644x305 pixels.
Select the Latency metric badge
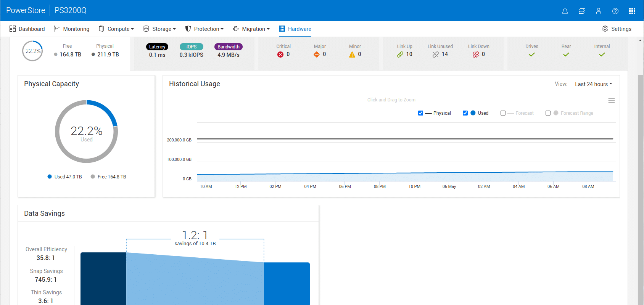(157, 47)
